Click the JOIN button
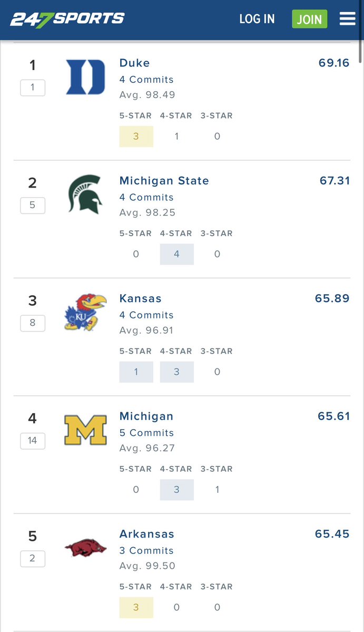 309,19
